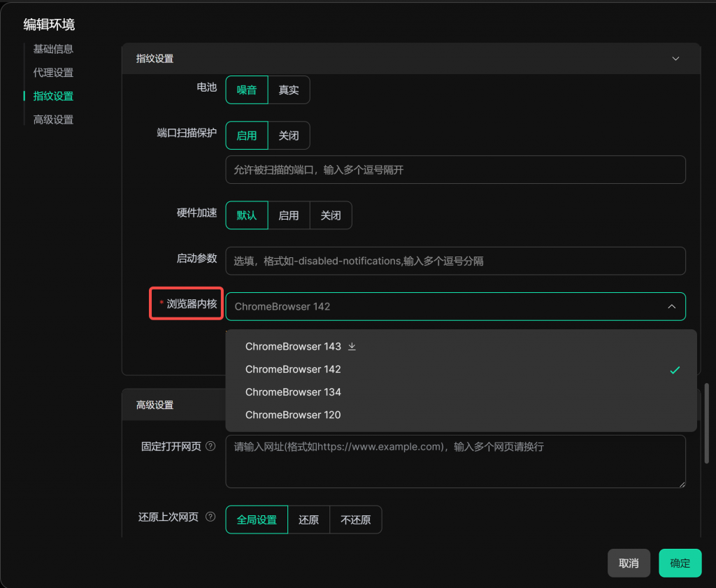Click the 取消 button

[629, 563]
